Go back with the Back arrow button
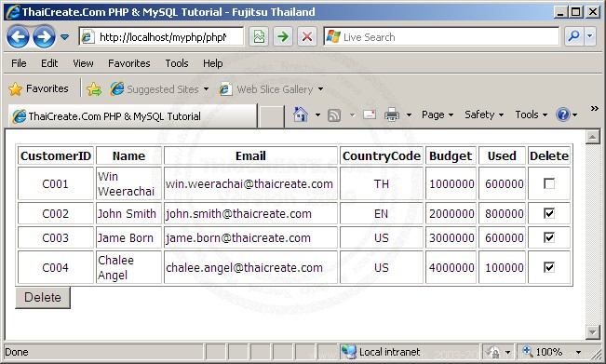 tap(18, 37)
